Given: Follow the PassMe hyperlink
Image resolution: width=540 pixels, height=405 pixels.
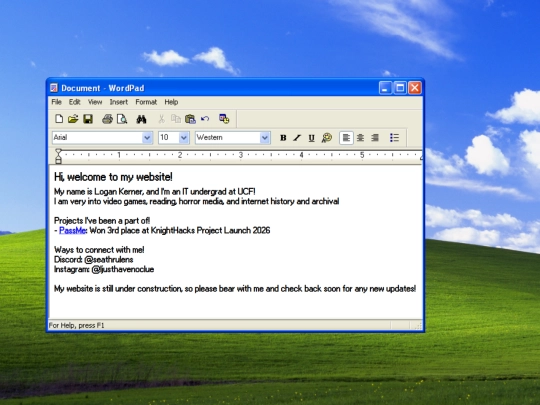Looking at the screenshot, I should (73, 230).
